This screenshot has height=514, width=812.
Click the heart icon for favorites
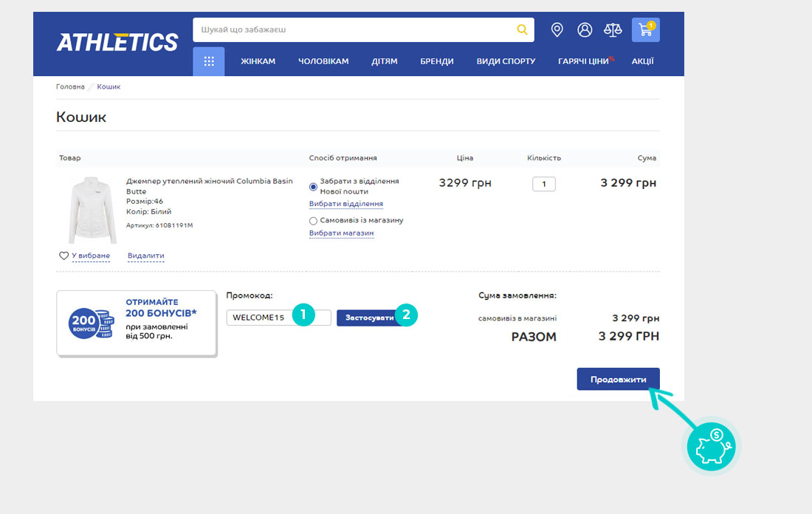click(x=63, y=256)
